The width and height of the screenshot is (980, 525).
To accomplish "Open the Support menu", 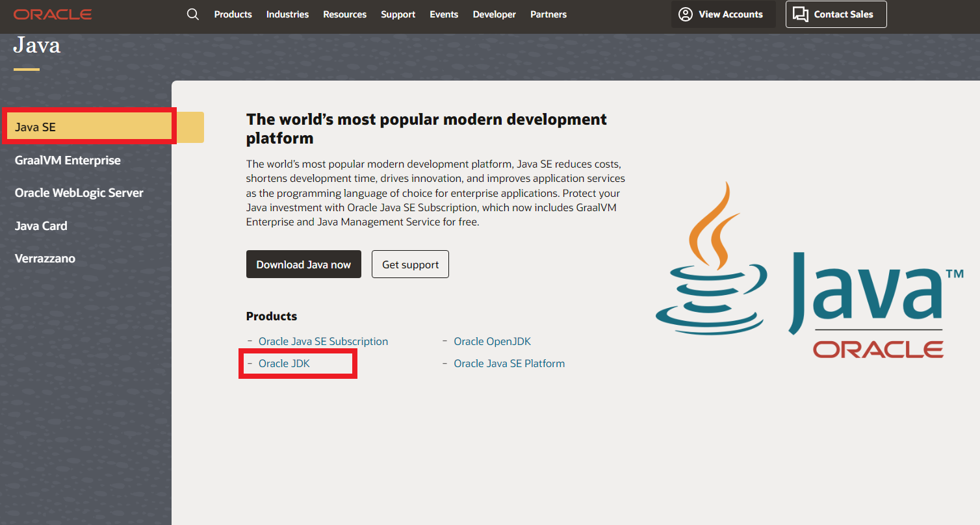I will point(398,14).
